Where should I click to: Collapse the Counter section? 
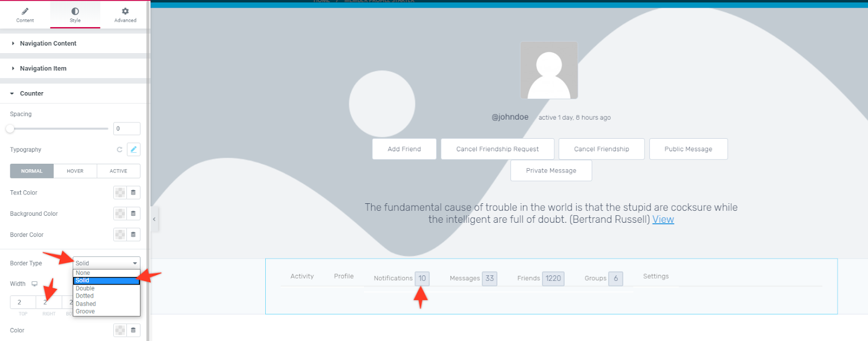click(73, 93)
